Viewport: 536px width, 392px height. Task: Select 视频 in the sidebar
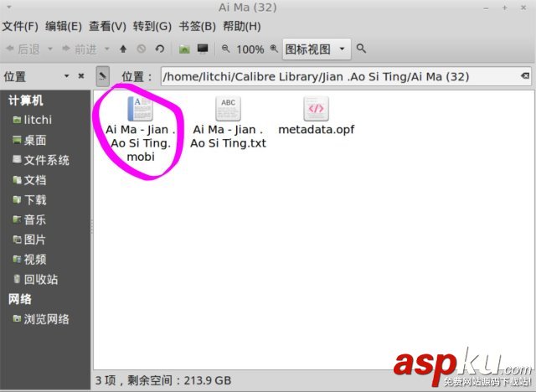[29, 260]
